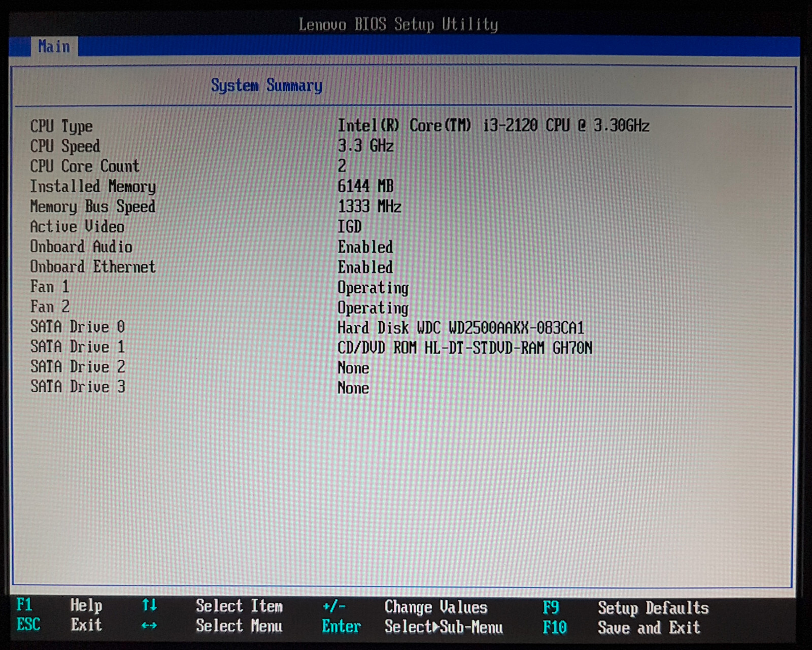Click the Exit legend label

click(x=86, y=625)
